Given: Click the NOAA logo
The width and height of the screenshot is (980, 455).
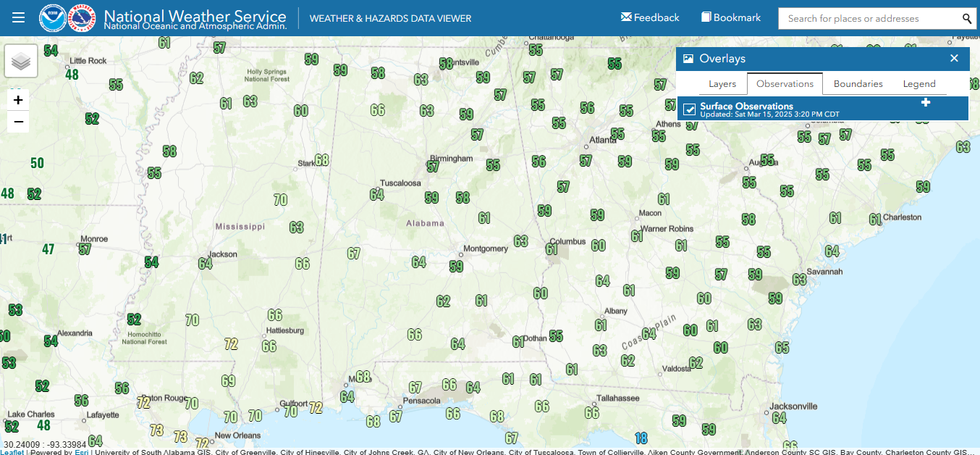Looking at the screenshot, I should [51, 18].
